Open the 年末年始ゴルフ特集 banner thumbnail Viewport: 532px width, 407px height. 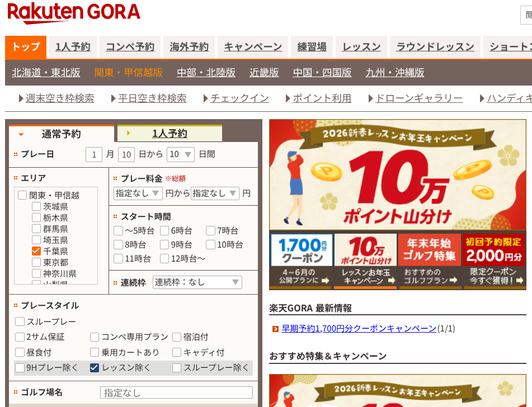[x=429, y=260]
